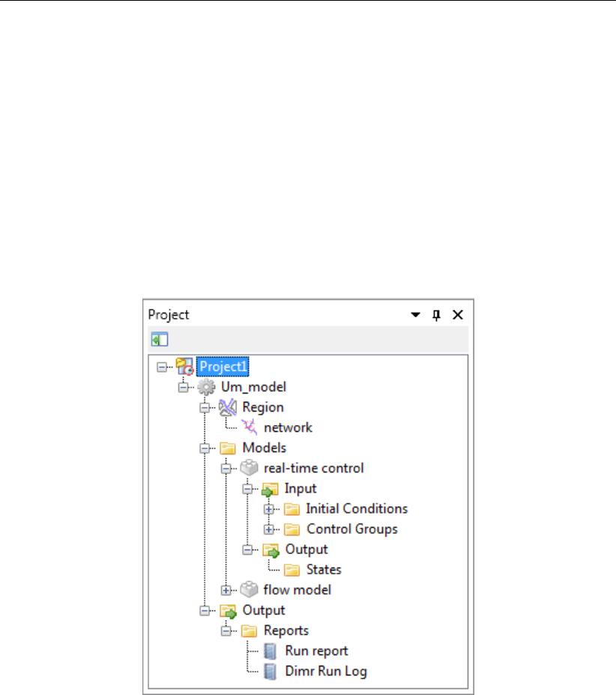Click the Models folder icon
This screenshot has width=616, height=695.
coord(227,448)
